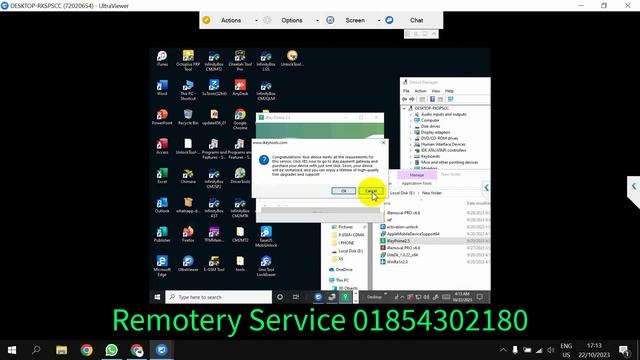Expand Human Interface Devices node
The height and width of the screenshot is (360, 640).
[x=411, y=144]
